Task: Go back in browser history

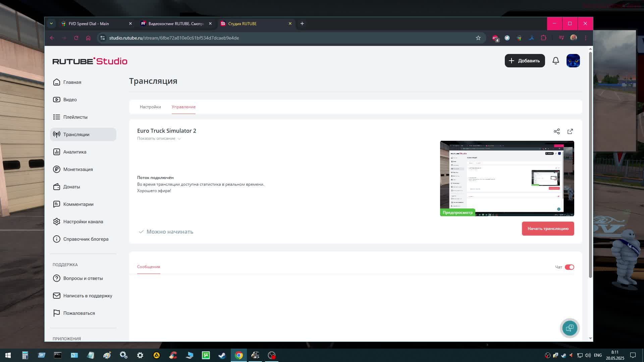Action: pyautogui.click(x=52, y=38)
